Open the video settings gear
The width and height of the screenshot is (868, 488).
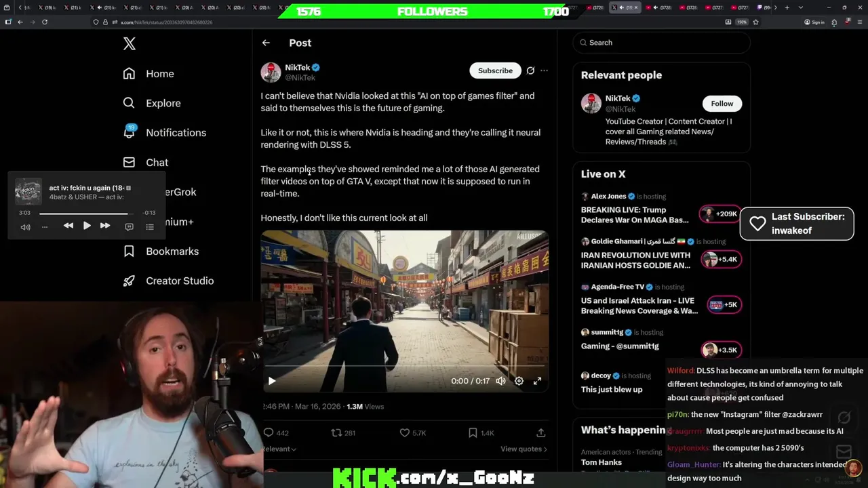519,381
